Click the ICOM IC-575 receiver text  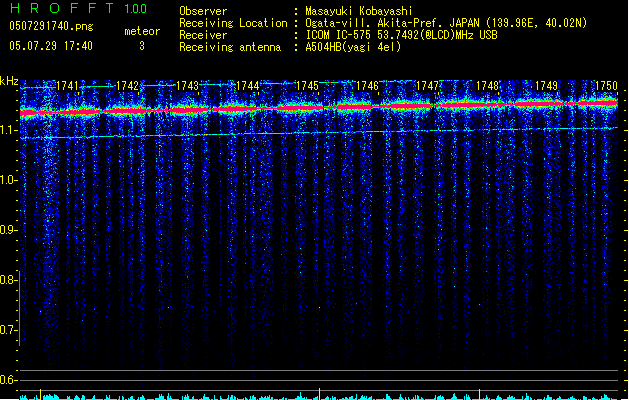pyautogui.click(x=401, y=35)
